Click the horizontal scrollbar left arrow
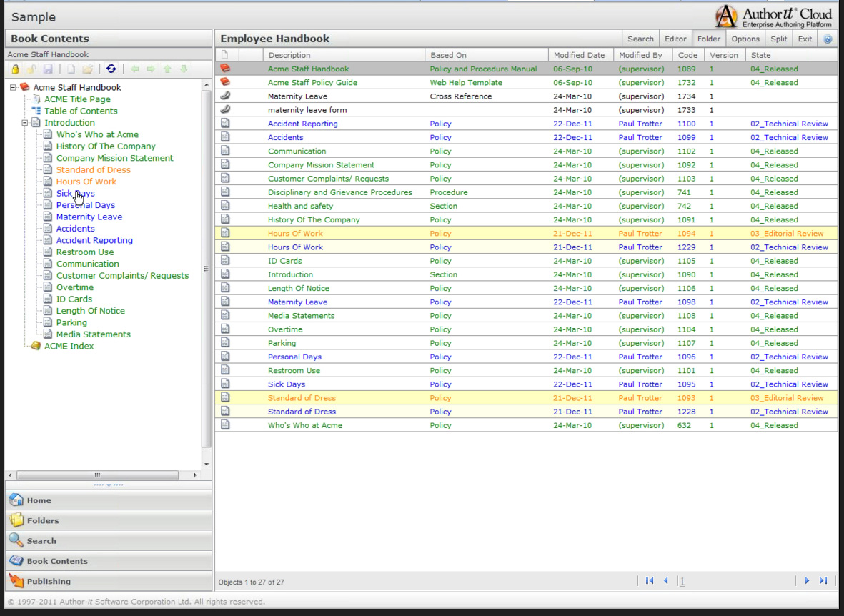The width and height of the screenshot is (844, 616). point(10,475)
